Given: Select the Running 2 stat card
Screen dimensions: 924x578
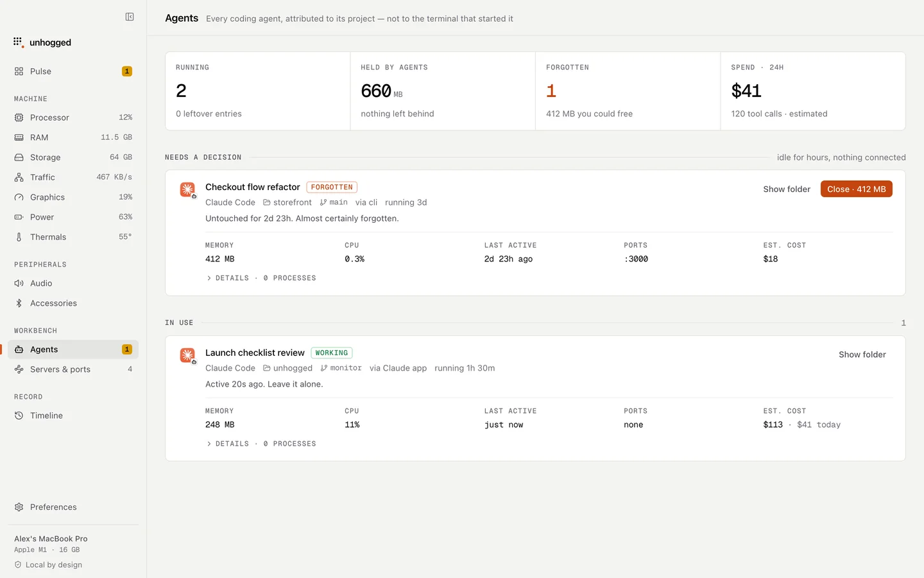Looking at the screenshot, I should (258, 91).
